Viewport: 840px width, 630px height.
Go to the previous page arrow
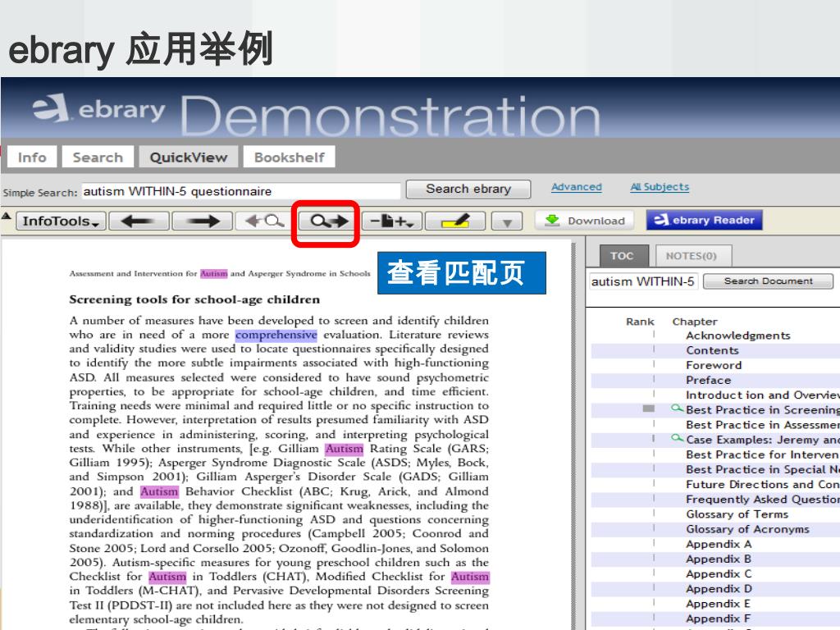(x=139, y=221)
